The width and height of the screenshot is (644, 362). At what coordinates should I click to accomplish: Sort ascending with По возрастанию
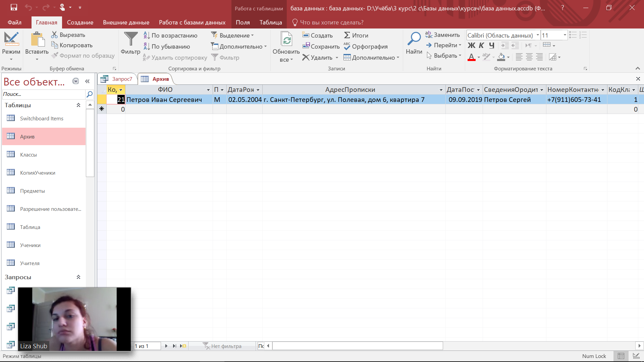170,36
